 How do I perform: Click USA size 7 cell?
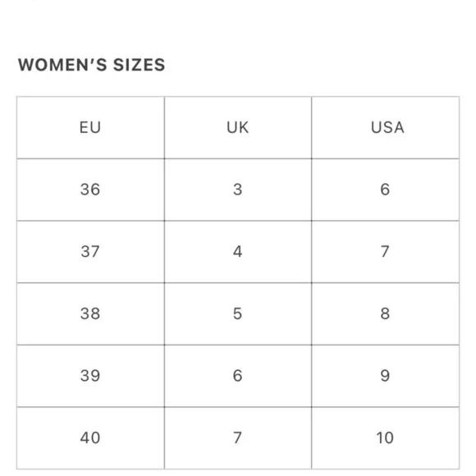point(385,252)
